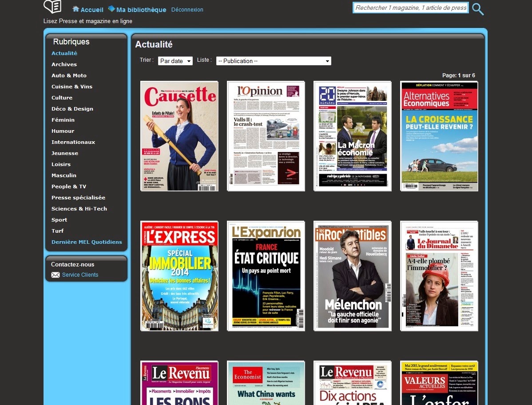The height and width of the screenshot is (405, 532).
Task: Open the l'Opinion newspaper cover
Action: [x=266, y=136]
